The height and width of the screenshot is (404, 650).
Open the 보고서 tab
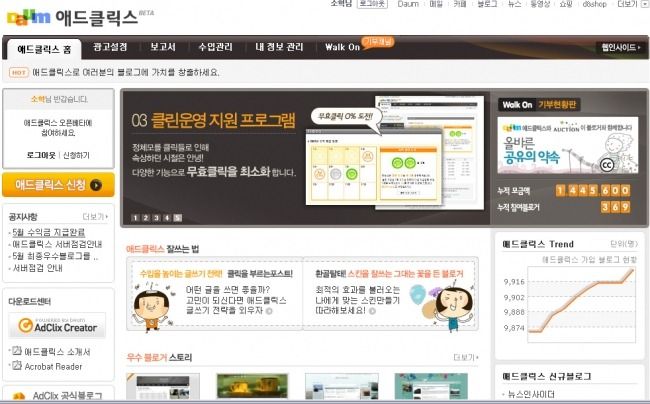(x=163, y=47)
